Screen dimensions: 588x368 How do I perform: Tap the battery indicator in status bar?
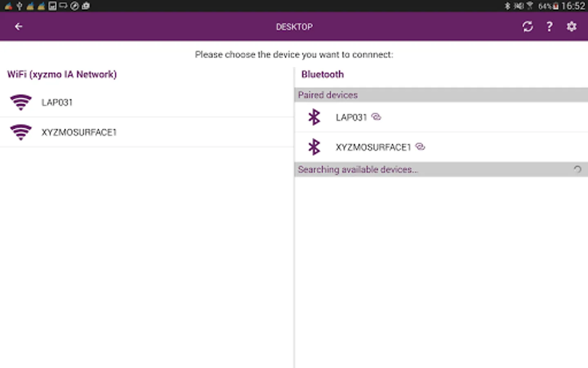pyautogui.click(x=556, y=6)
